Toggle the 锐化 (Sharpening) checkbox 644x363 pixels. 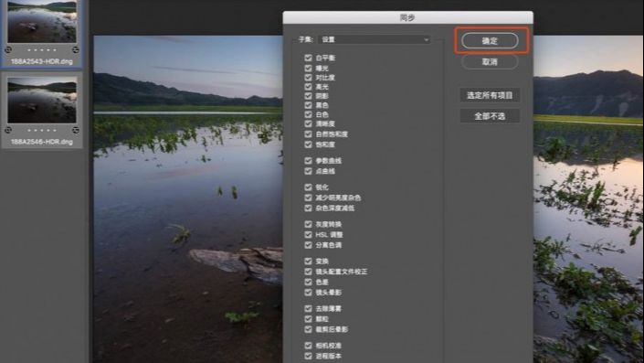click(309, 187)
